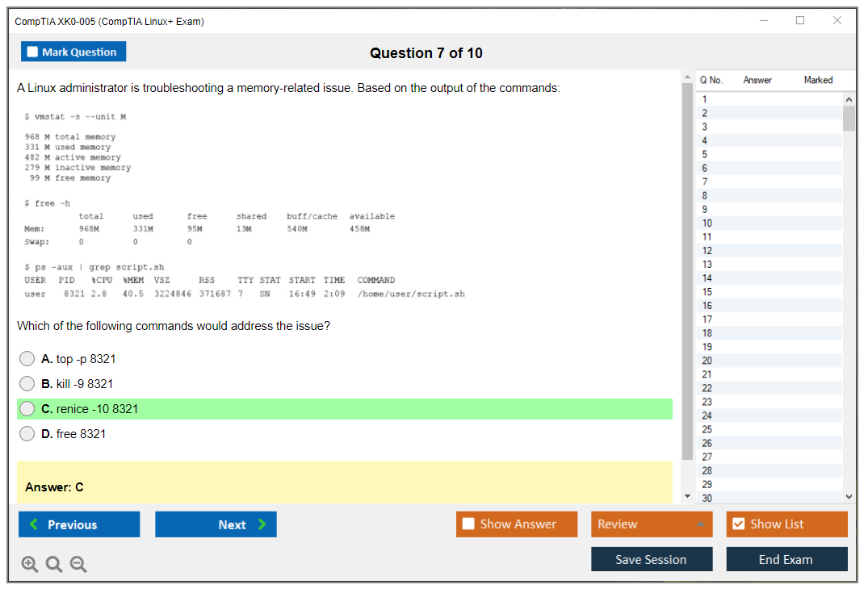
Task: Click the zoom in magnifier icon
Action: [30, 565]
